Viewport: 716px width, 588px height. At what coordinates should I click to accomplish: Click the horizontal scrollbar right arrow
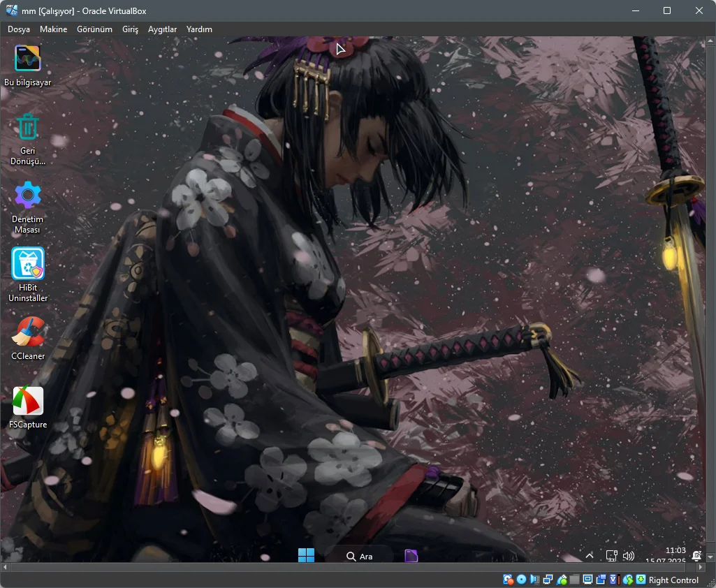(701, 567)
